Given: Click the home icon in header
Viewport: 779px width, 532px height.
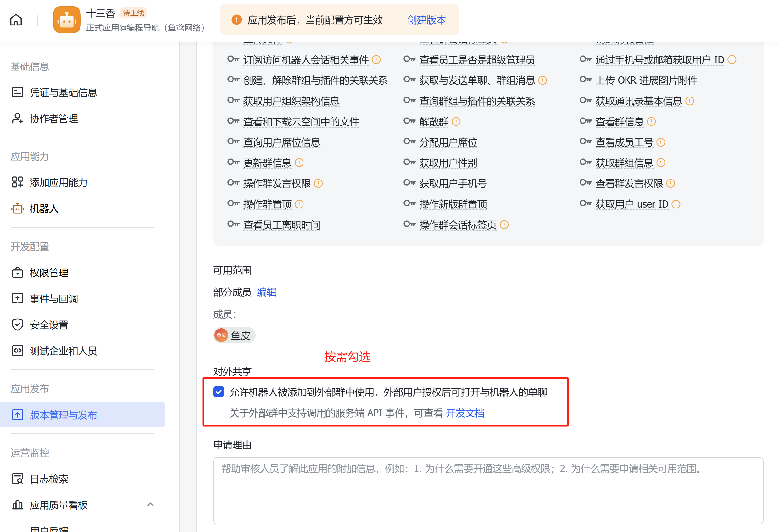Looking at the screenshot, I should tap(16, 20).
